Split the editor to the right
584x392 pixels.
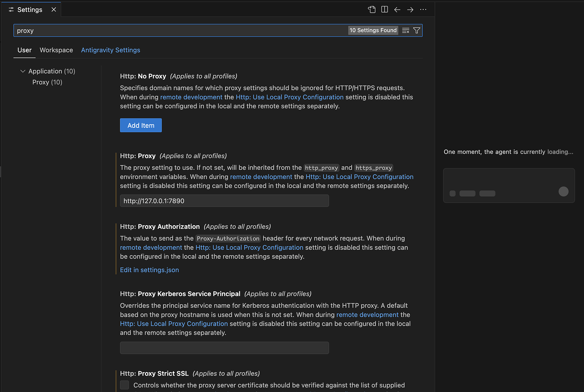click(384, 9)
